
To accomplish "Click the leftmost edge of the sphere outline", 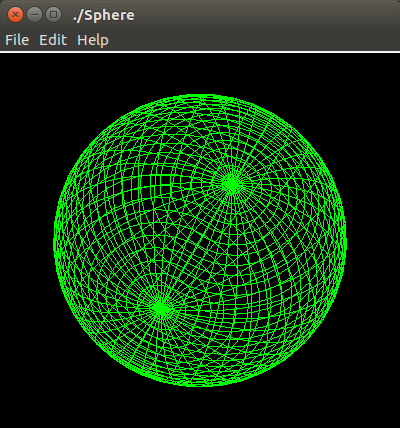I will coord(55,240).
